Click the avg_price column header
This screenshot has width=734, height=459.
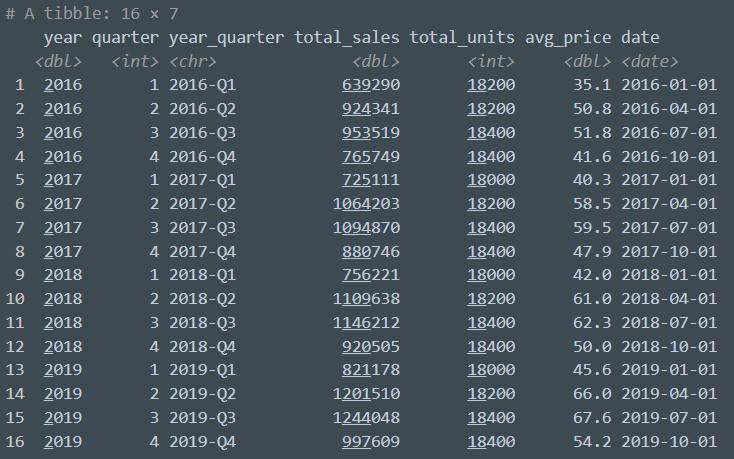pyautogui.click(x=568, y=38)
